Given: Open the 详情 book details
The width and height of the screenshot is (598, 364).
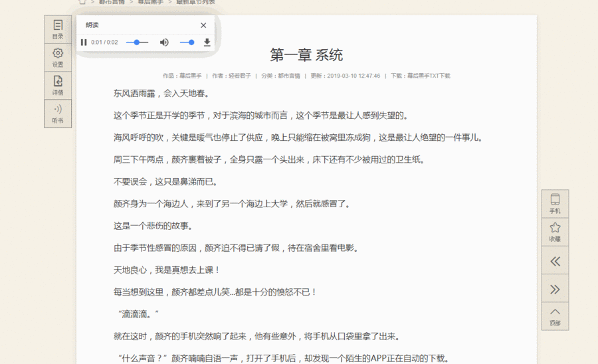Looking at the screenshot, I should 58,86.
